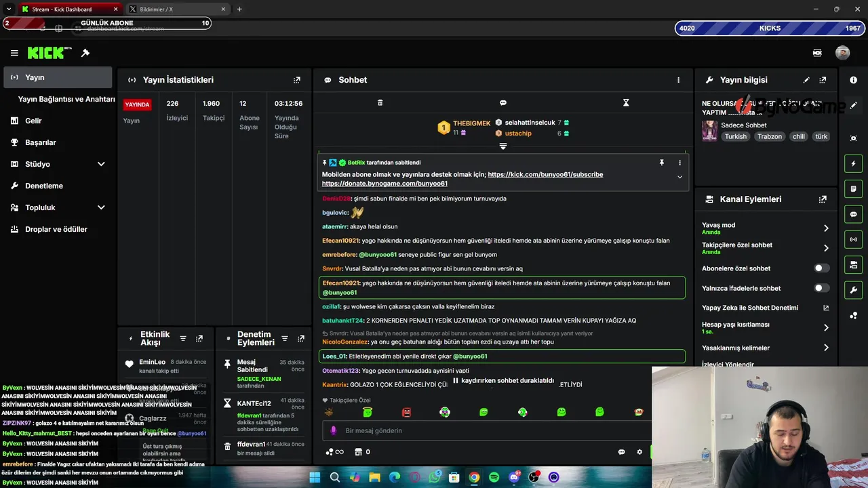The width and height of the screenshot is (868, 488).
Task: Click the broadcast signal icon in right sidebar
Action: point(853,239)
